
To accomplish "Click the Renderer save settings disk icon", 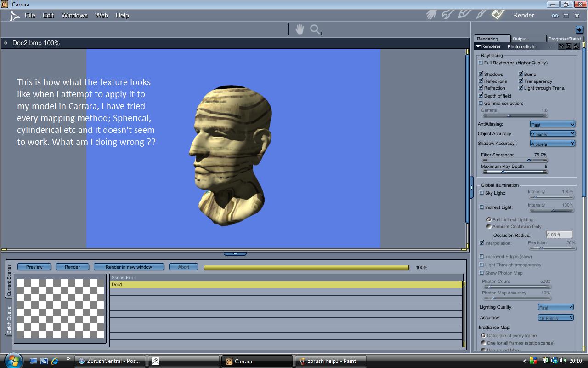I will tap(569, 46).
